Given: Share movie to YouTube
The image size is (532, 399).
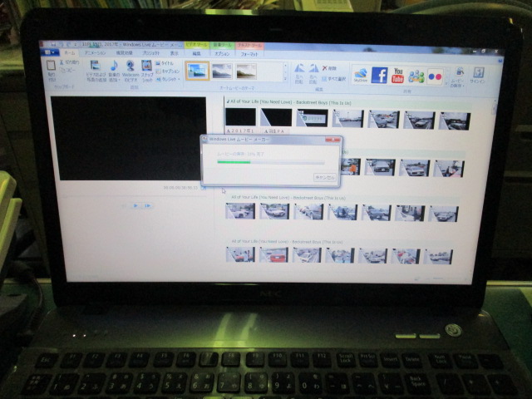Looking at the screenshot, I should (397, 76).
